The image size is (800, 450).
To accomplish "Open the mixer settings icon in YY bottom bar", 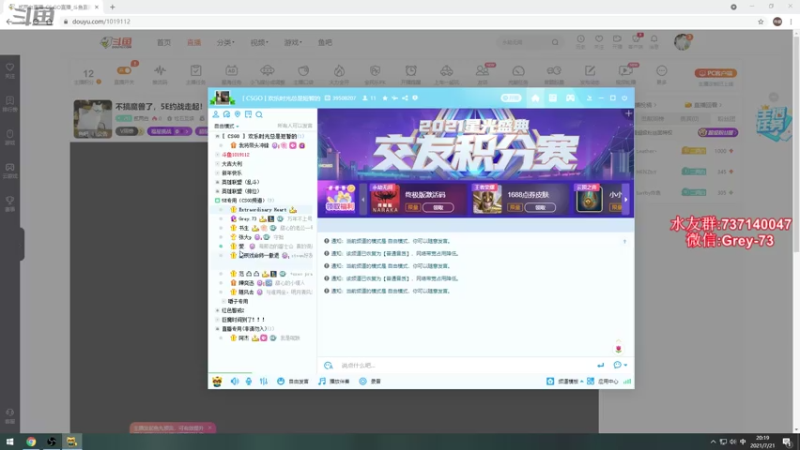I will 263,381.
